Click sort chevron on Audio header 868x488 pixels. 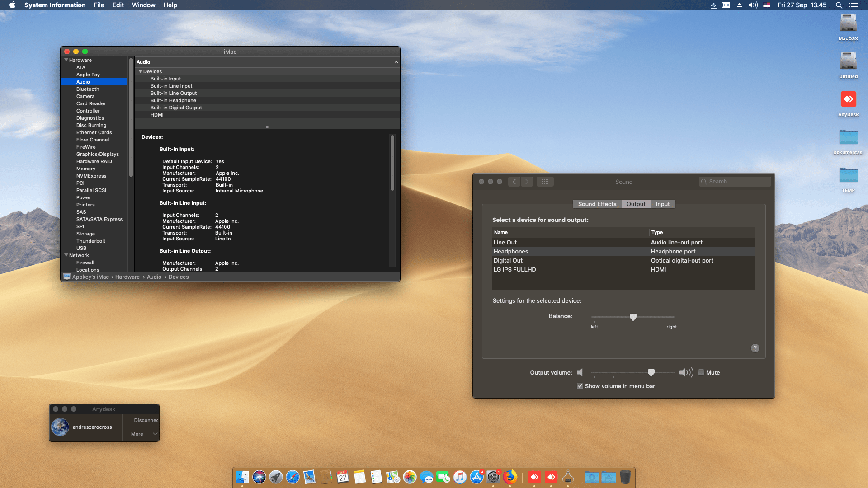[396, 62]
